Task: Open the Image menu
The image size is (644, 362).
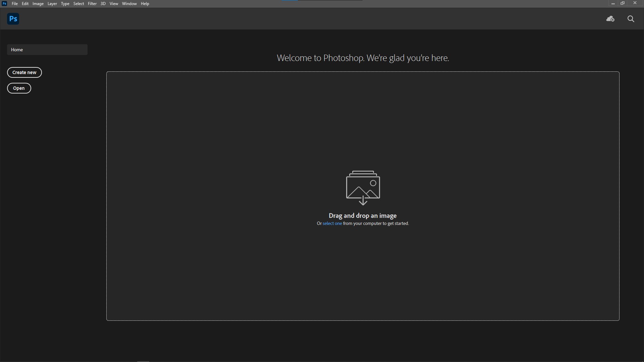Action: click(38, 4)
